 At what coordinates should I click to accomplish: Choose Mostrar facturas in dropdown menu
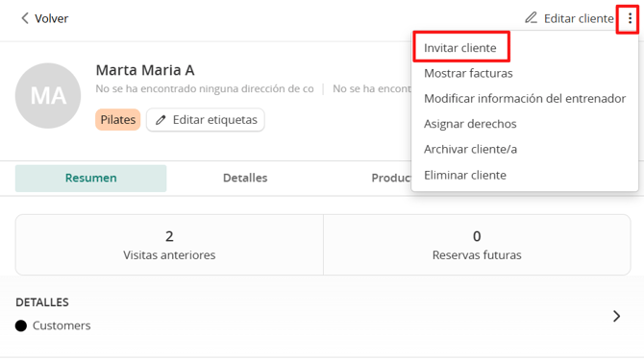(468, 73)
